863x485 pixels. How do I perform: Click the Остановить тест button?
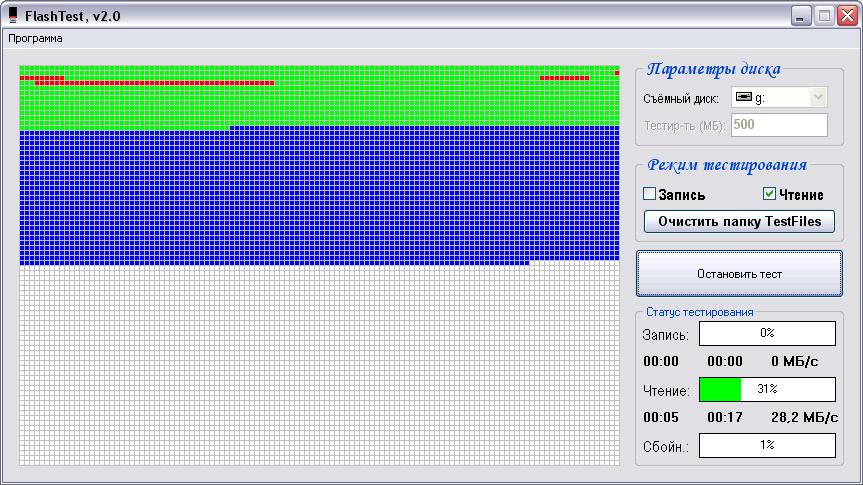point(739,273)
